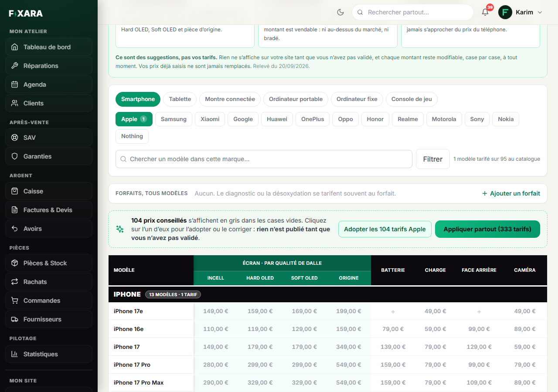Screen dimensions: 558x392
Task: Click the Commandes cart icon
Action: point(15,301)
